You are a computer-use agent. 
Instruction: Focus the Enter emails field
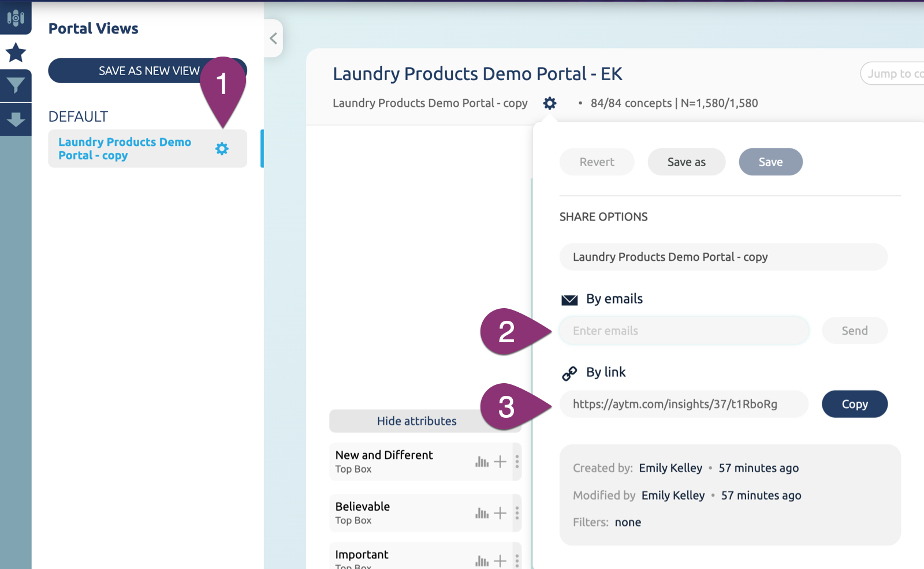(684, 331)
